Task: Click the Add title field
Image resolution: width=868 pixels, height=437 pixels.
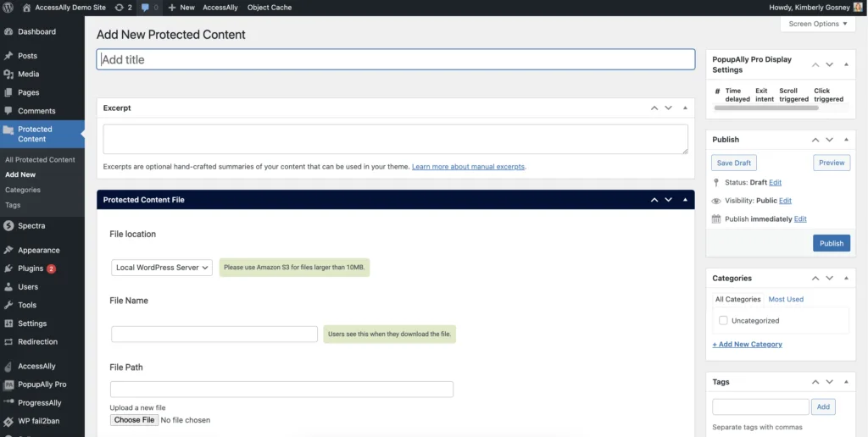Action: coord(396,60)
